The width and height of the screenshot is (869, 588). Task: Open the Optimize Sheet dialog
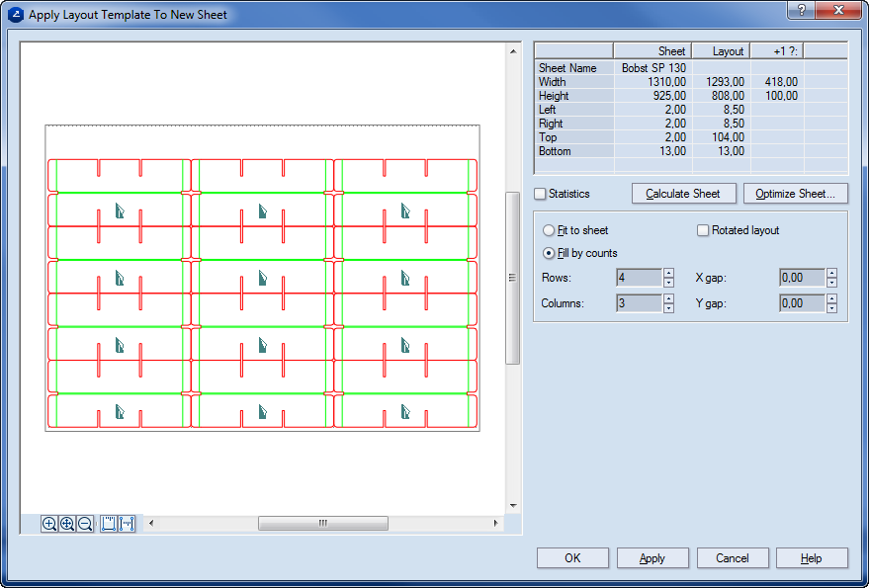(795, 194)
